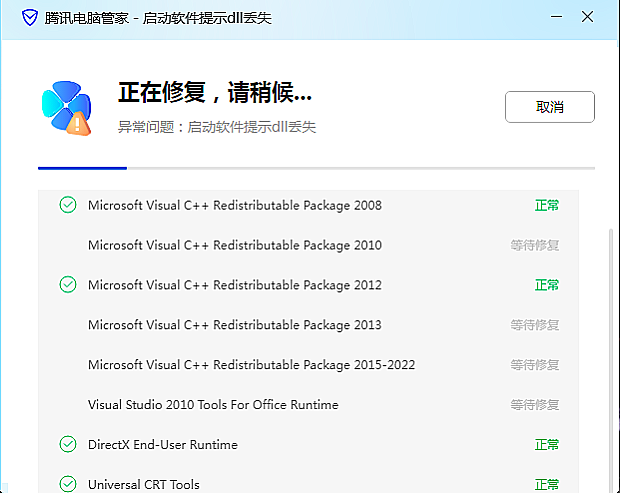The image size is (620, 493).
Task: Click green checkmark beside Universal CRT Tools
Action: pyautogui.click(x=68, y=484)
